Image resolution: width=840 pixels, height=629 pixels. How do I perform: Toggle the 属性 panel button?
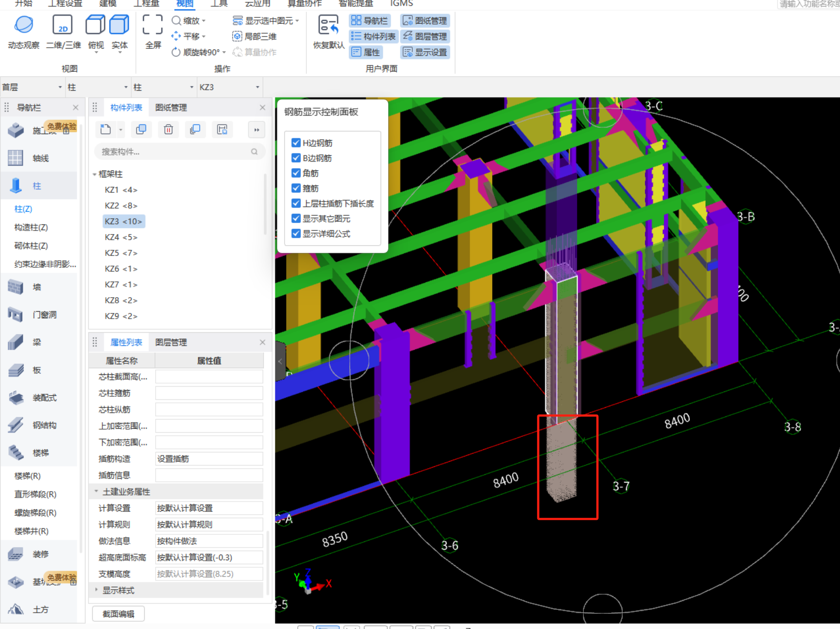366,52
